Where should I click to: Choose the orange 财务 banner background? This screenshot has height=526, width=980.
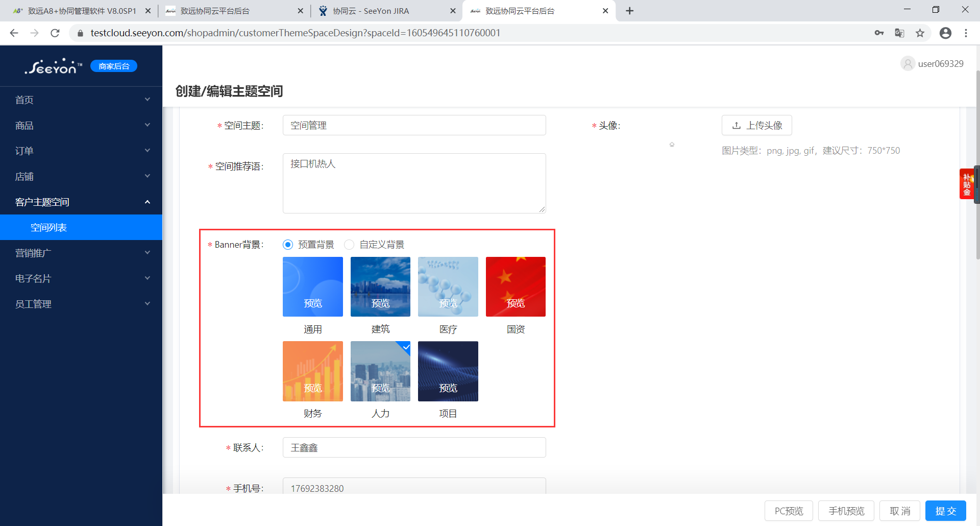313,371
